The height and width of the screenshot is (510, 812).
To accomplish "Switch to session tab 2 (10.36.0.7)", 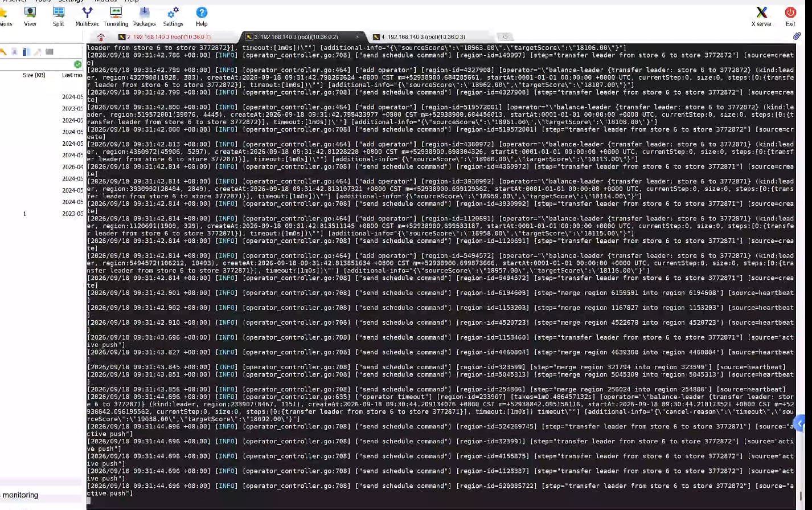I will pyautogui.click(x=165, y=37).
